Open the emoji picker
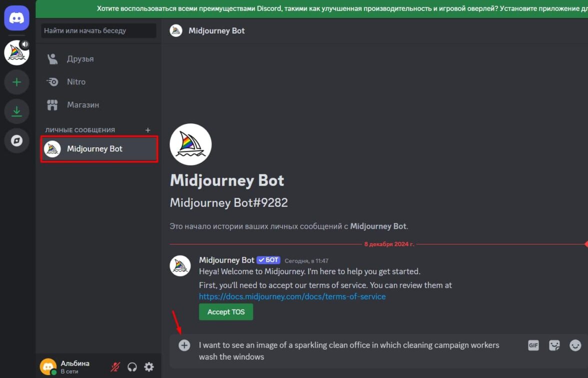 pos(575,345)
